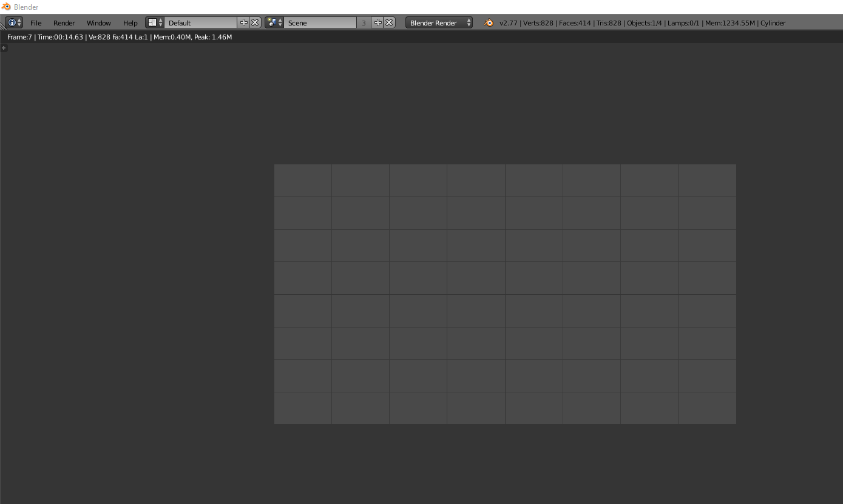This screenshot has width=843, height=504.
Task: Click the Default layout name field
Action: [200, 22]
